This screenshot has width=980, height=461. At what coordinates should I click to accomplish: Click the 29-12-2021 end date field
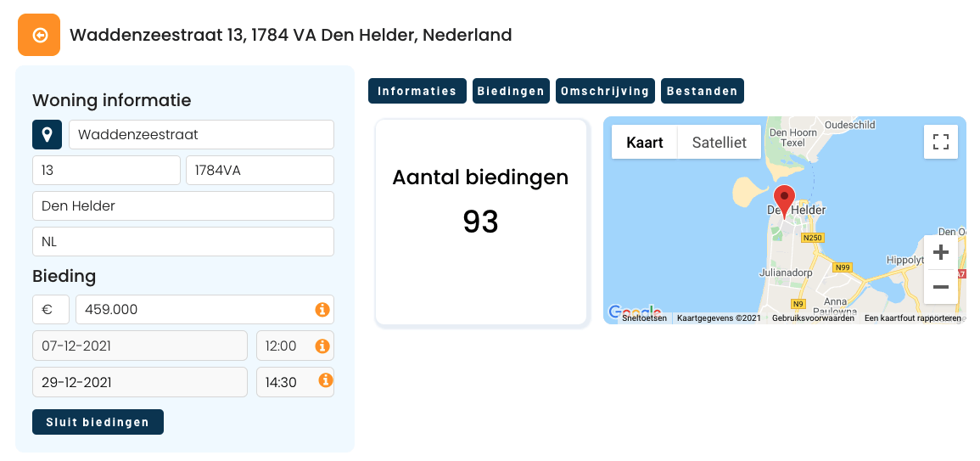140,382
